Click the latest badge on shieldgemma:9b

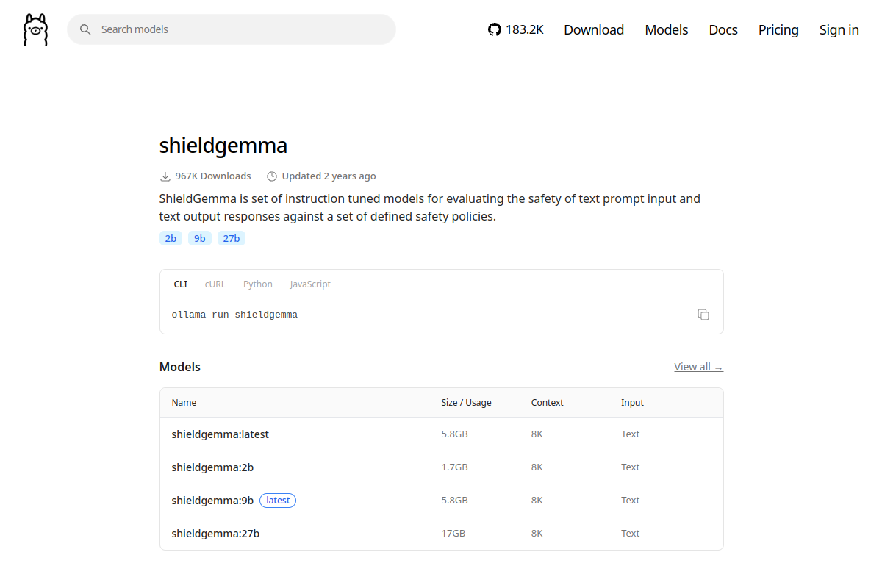click(x=278, y=501)
